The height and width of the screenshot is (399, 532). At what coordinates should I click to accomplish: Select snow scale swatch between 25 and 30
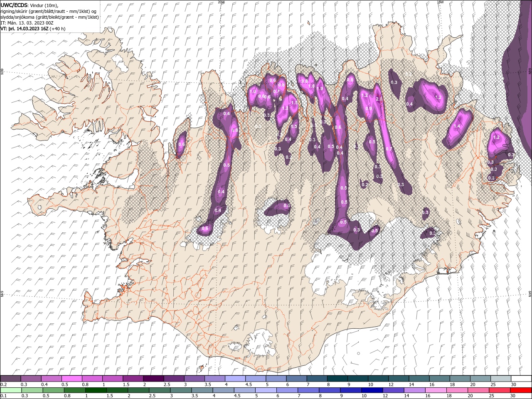point(501,378)
